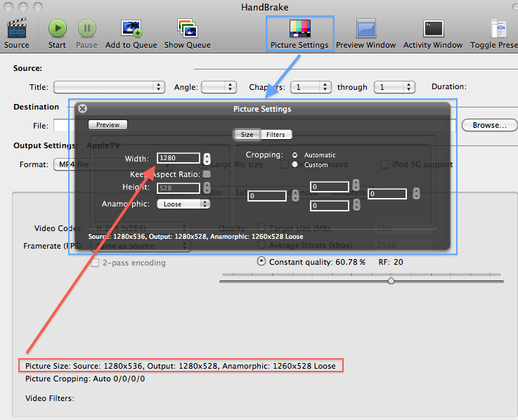This screenshot has width=518, height=420.
Task: Click the Toggle Presets drawer icon
Action: point(498,28)
